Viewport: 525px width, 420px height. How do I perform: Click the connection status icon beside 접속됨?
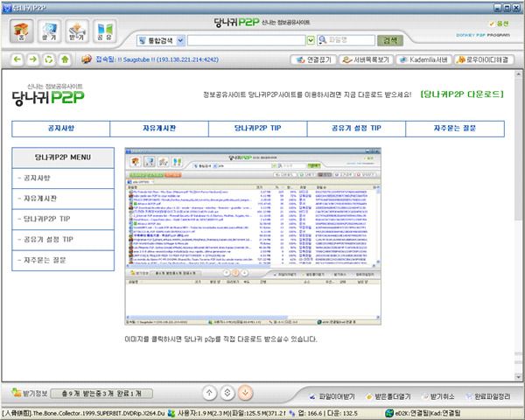click(x=87, y=59)
